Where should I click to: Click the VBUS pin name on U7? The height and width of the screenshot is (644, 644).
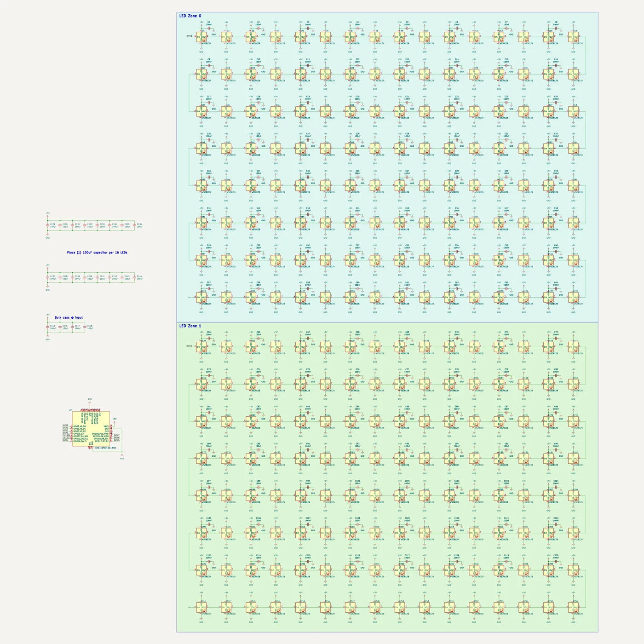[x=106, y=426]
